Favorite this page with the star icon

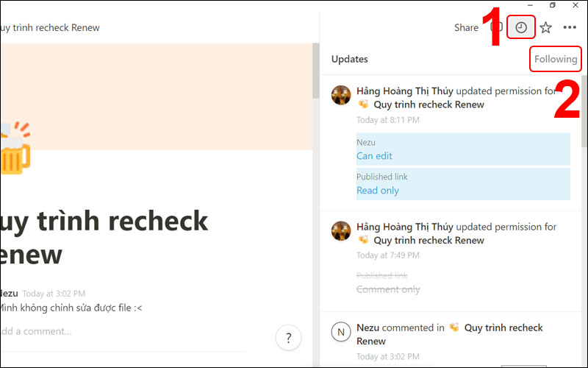(545, 28)
